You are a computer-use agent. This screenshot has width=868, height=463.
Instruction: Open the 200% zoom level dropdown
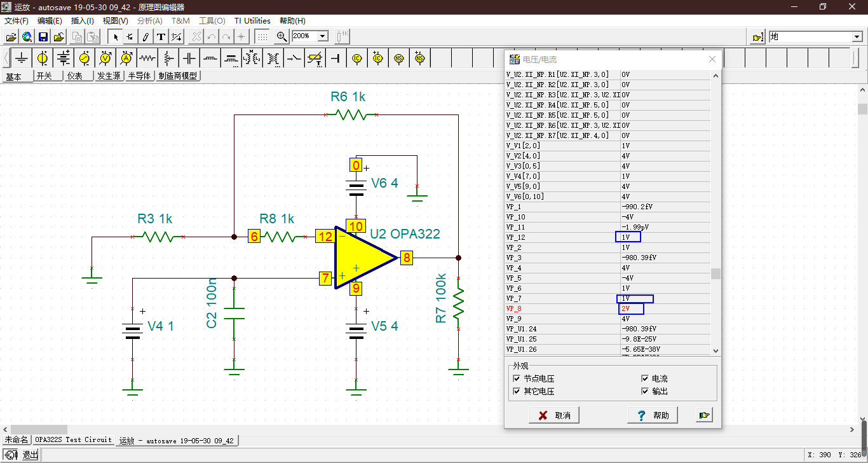click(x=323, y=37)
